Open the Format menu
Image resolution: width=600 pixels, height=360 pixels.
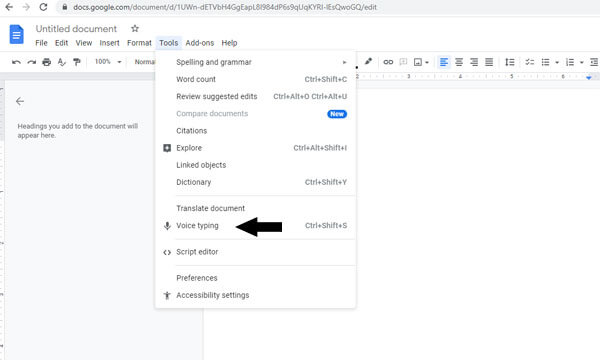coord(139,43)
